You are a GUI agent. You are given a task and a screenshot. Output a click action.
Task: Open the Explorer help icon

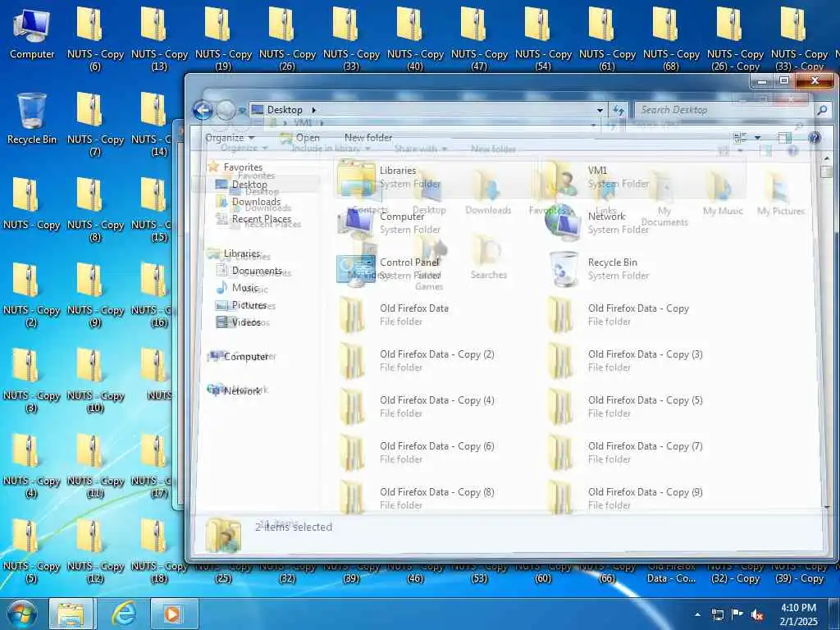[x=815, y=138]
